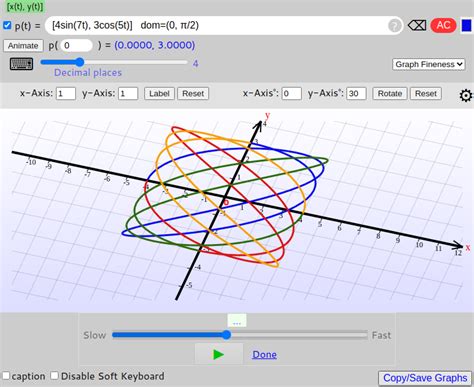Click the Animate button
Viewport: 474px width, 387px height.
click(x=23, y=46)
